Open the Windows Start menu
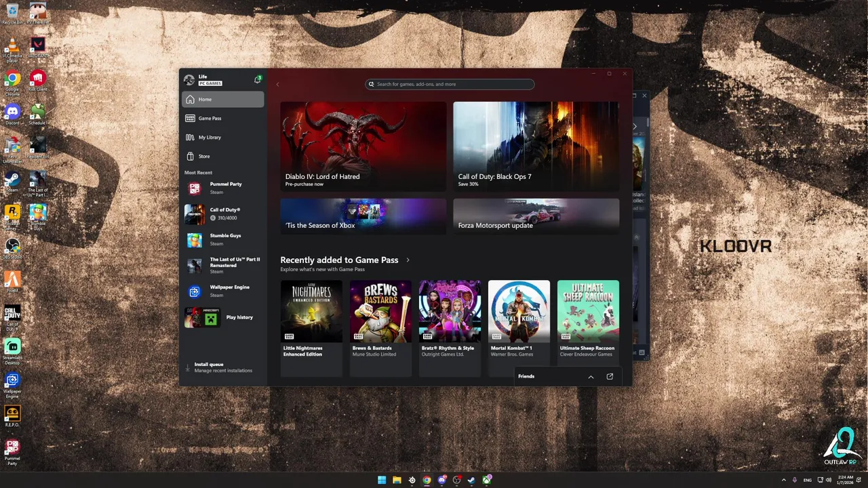Image resolution: width=868 pixels, height=488 pixels. pyautogui.click(x=382, y=480)
